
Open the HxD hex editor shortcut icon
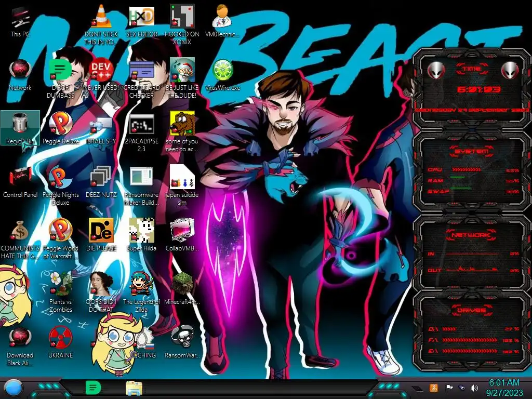(x=141, y=16)
